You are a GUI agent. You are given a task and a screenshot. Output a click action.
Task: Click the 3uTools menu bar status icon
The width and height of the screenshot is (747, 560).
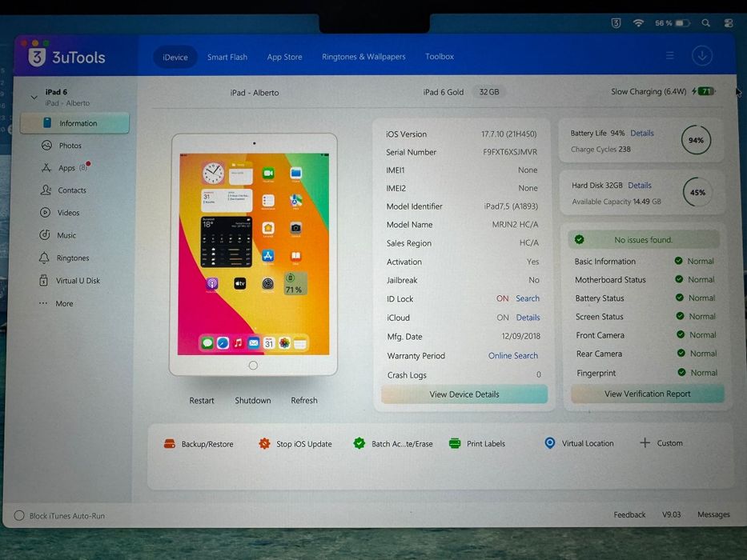pos(616,23)
